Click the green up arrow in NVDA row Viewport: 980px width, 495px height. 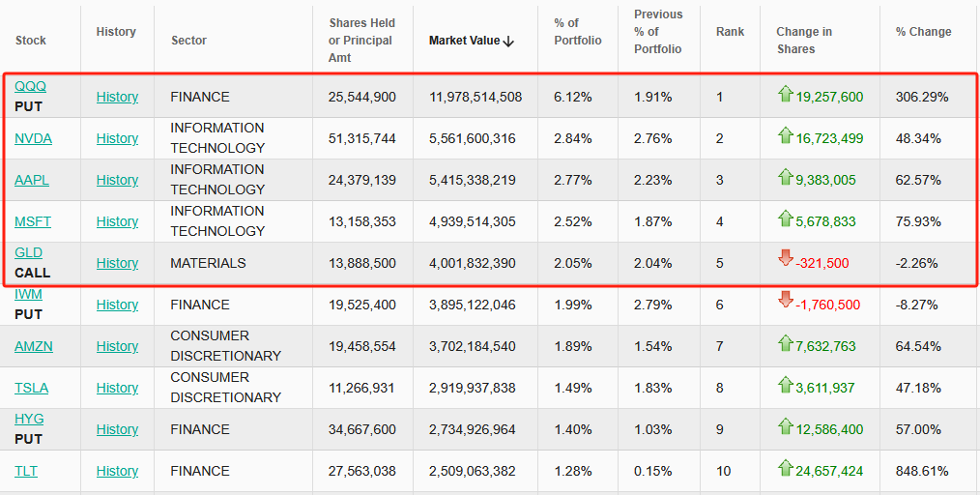coord(785,135)
